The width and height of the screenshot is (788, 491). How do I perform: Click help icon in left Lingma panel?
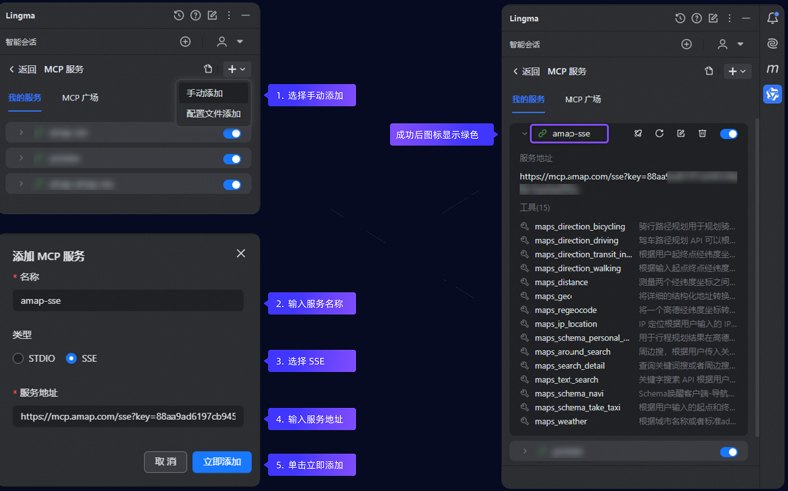point(195,16)
